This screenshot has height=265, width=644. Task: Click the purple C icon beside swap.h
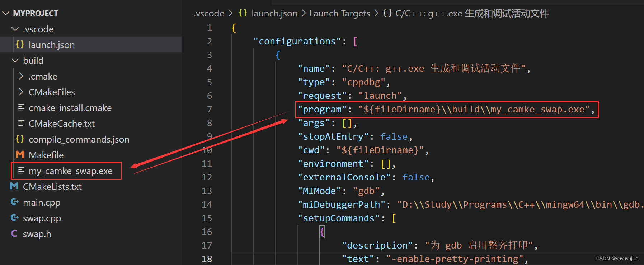14,233
